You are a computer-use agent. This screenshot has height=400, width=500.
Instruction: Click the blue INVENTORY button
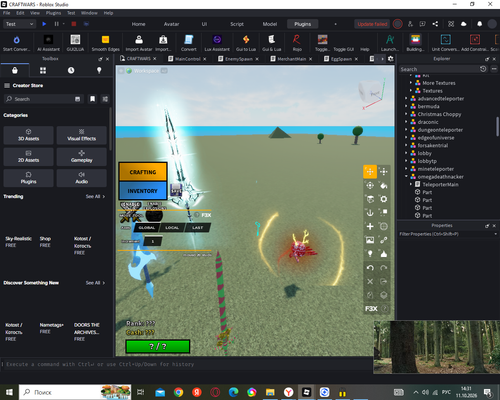143,191
